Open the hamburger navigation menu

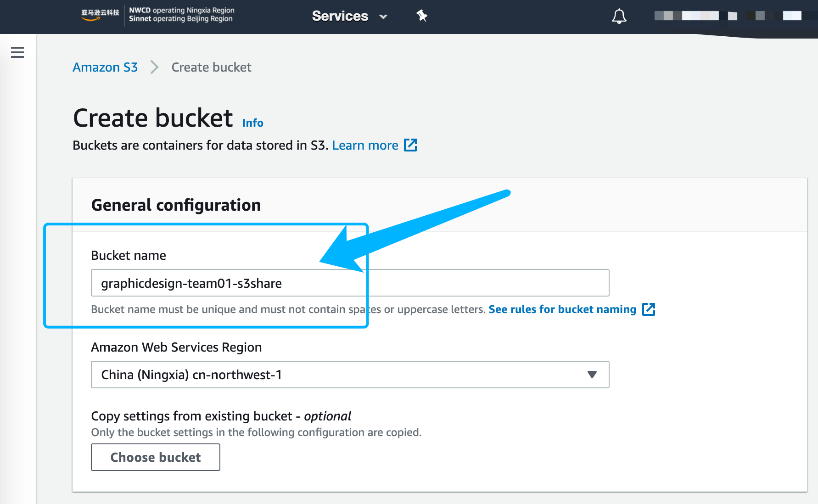(x=17, y=52)
